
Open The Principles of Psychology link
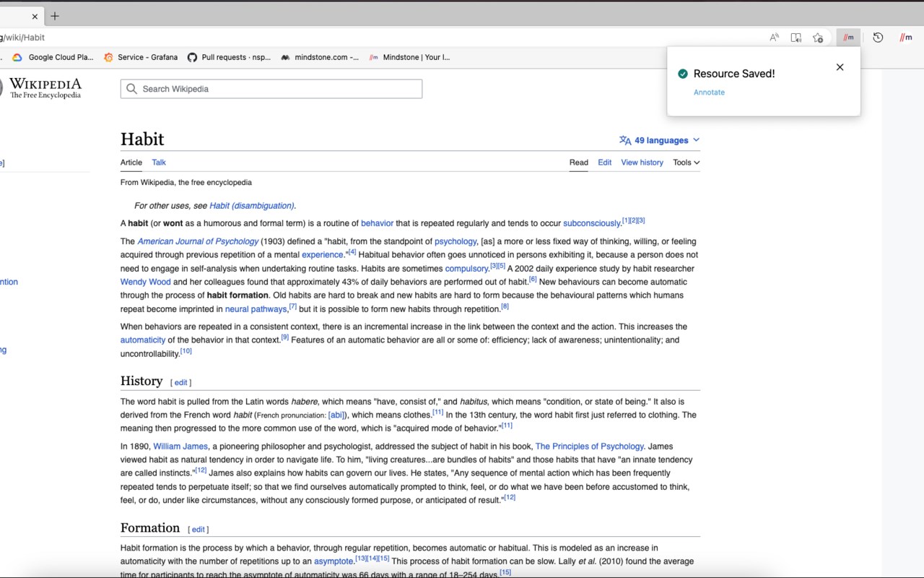(590, 447)
